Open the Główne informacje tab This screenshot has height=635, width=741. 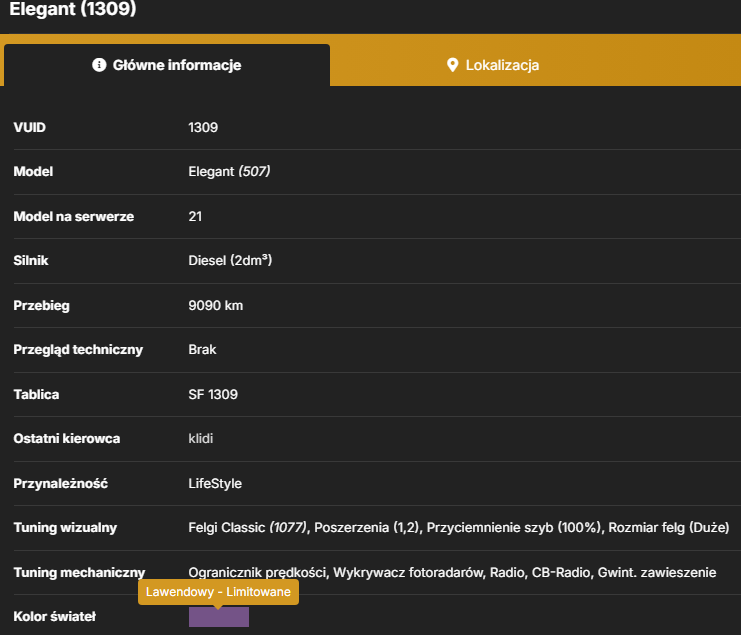(167, 65)
